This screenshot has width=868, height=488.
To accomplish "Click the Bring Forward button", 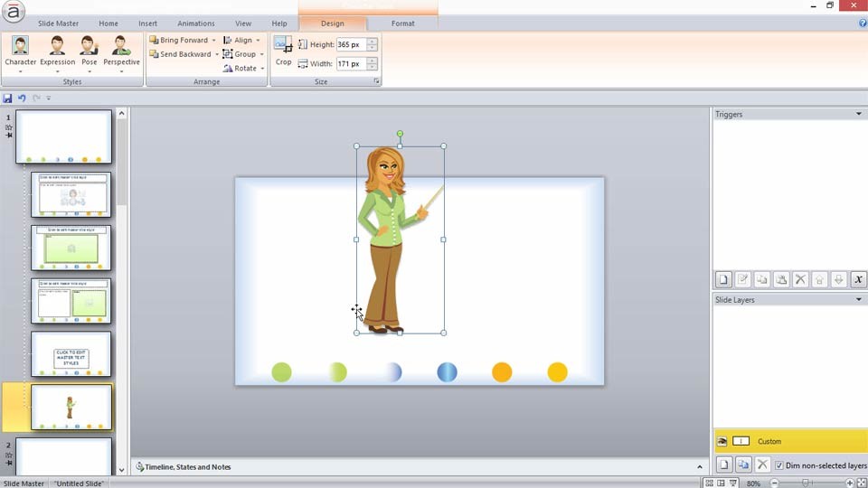I will (179, 40).
